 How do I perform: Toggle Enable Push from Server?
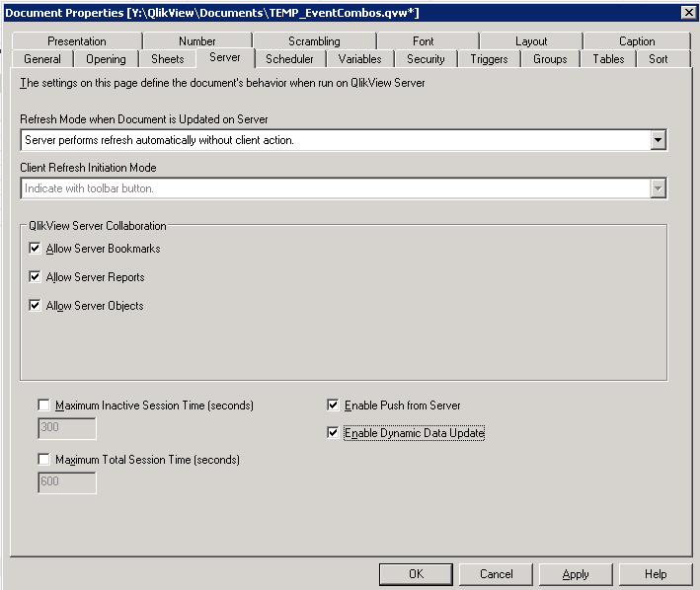pos(333,405)
